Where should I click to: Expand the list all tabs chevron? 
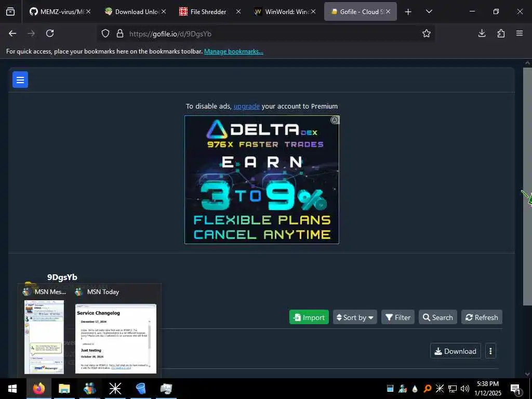tap(429, 11)
